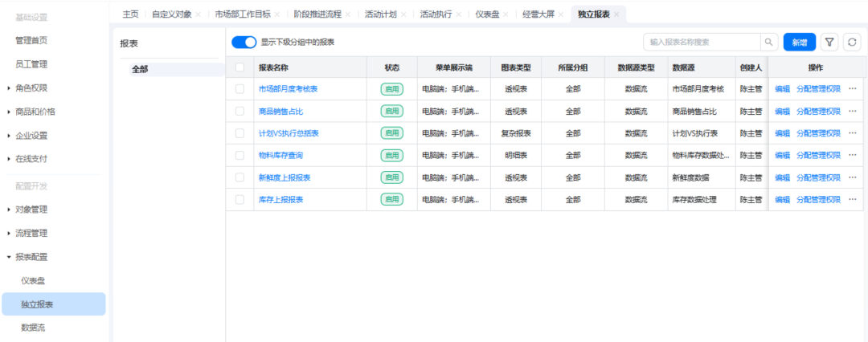Viewport: 868px width, 342px height.
Task: Click the 复杂报表 chart type cell
Action: pos(516,133)
